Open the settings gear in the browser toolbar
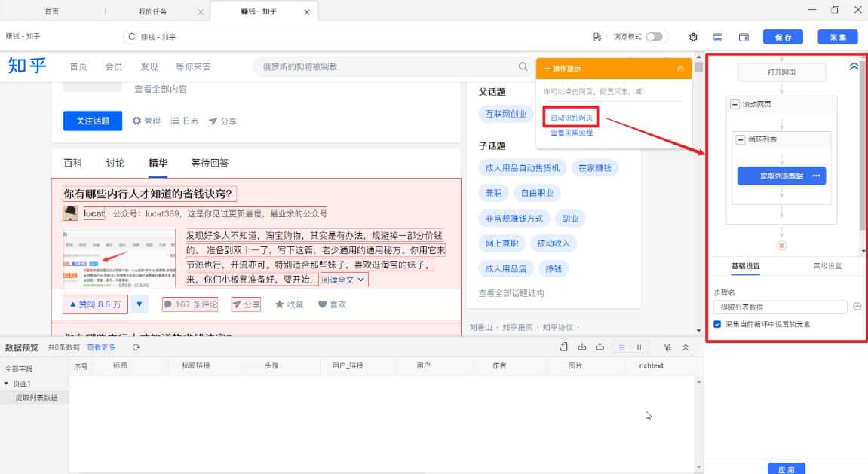The height and width of the screenshot is (474, 868). coord(693,36)
